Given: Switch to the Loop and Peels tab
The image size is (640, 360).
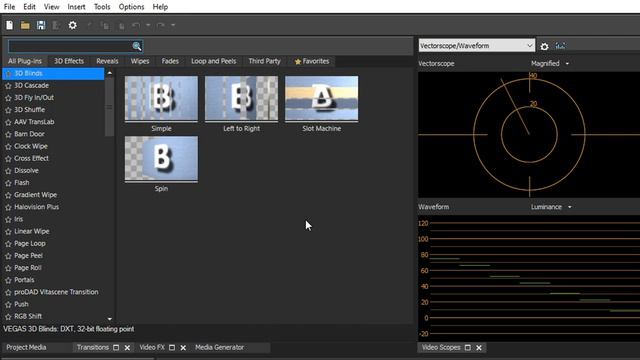Looking at the screenshot, I should click(213, 61).
